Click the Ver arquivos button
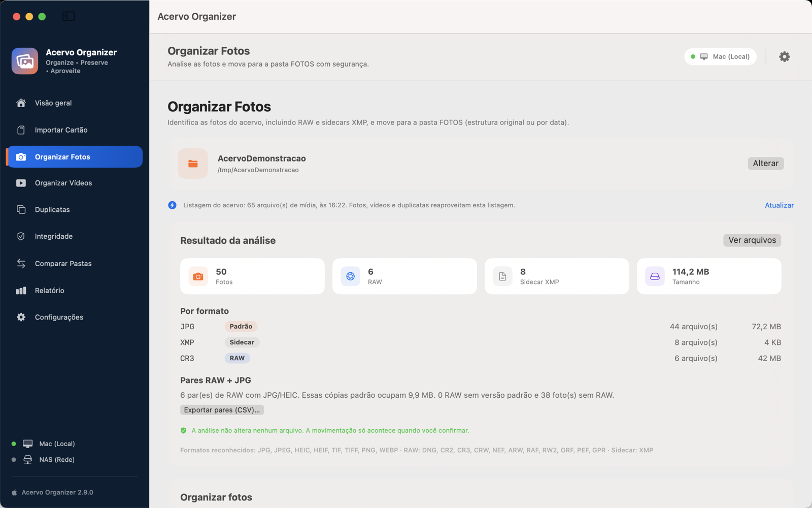Viewport: 812px width, 508px height. pos(752,240)
